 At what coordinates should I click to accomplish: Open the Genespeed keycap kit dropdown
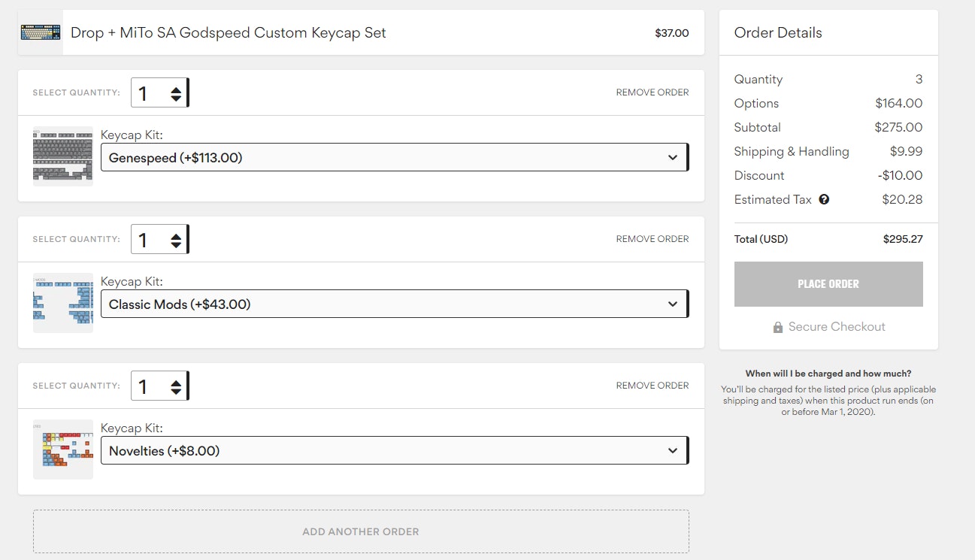394,158
